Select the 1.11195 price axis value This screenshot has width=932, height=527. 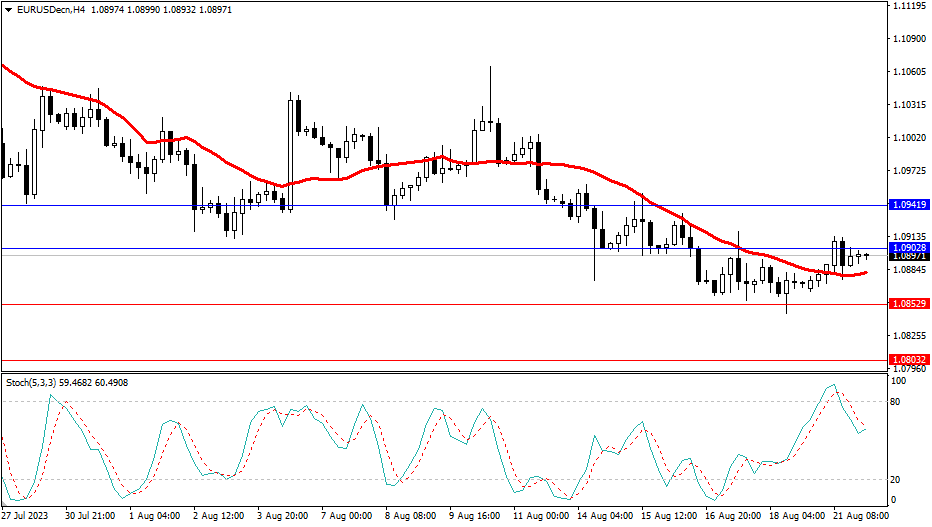coord(907,6)
